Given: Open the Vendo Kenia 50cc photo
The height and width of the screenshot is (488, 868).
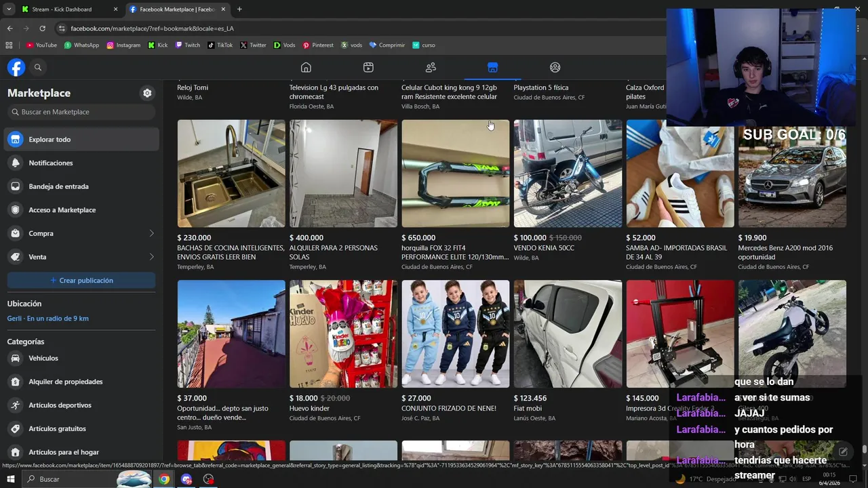Looking at the screenshot, I should point(568,174).
